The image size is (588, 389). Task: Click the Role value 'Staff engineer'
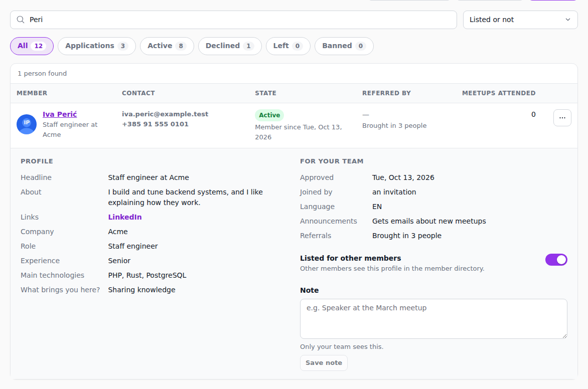pos(133,246)
